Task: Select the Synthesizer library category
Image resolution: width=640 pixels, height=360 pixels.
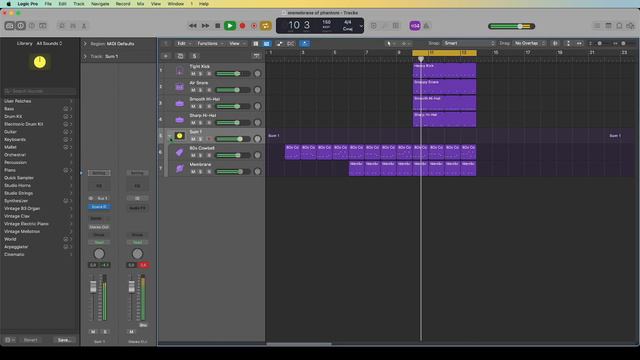Action: pyautogui.click(x=37, y=201)
